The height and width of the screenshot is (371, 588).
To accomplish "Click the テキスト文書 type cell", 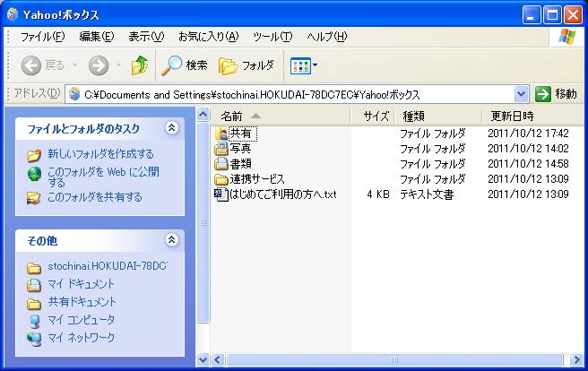I will (427, 194).
